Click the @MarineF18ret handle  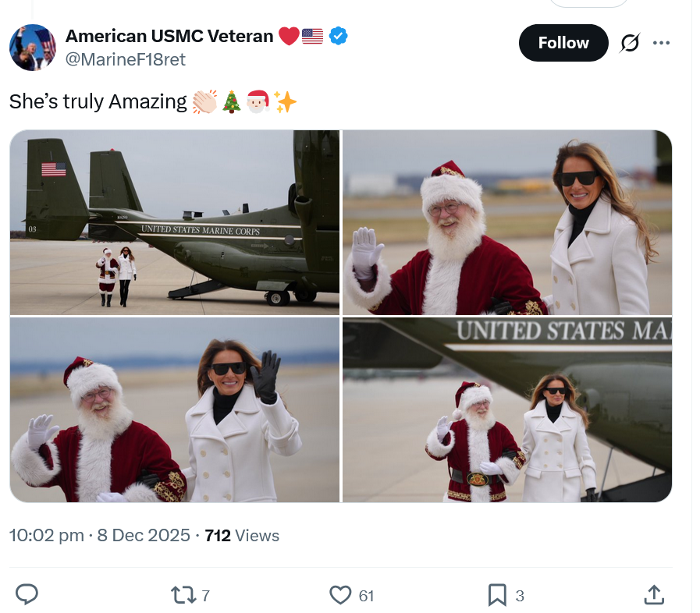coord(125,59)
